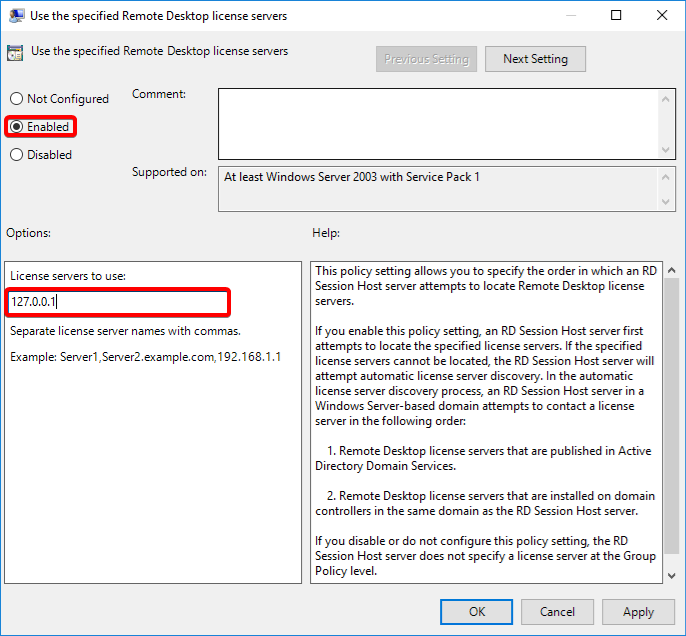Click the Comment box scroll down arrow
This screenshot has height=636, width=686.
click(x=666, y=148)
